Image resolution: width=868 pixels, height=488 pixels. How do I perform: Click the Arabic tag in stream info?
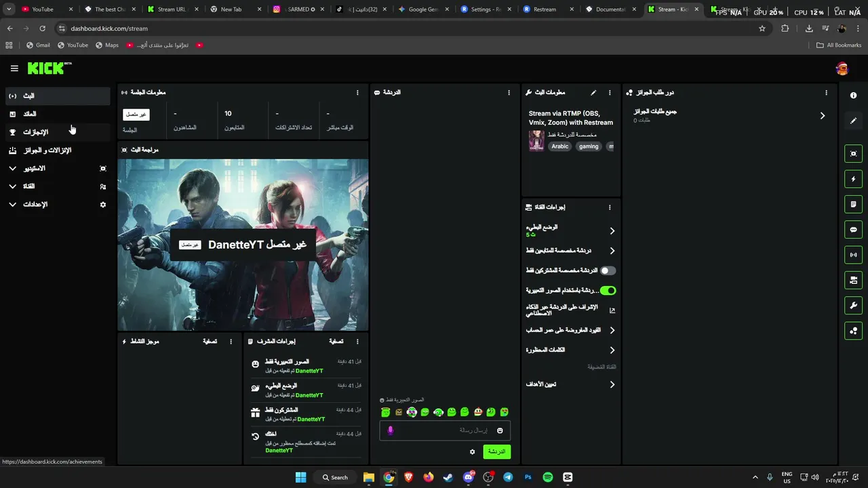point(560,146)
